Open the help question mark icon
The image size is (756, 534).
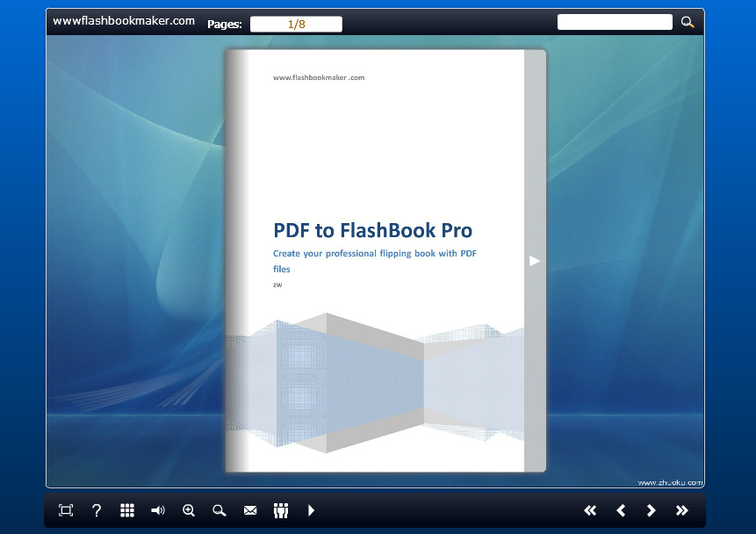97,510
